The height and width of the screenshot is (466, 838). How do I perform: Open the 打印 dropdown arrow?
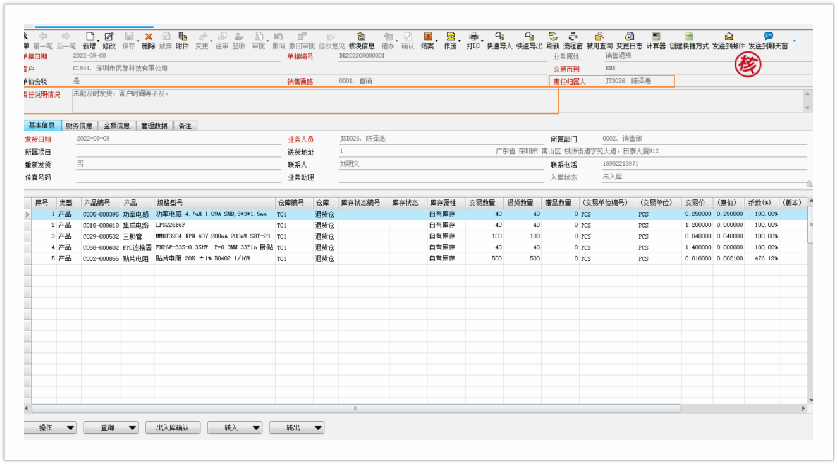[x=482, y=41]
